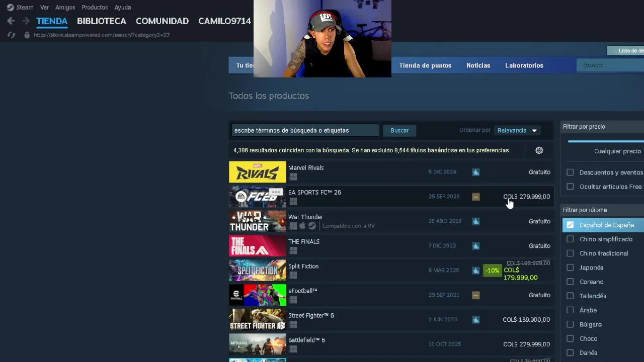Check Coreano language filter

[x=570, y=282]
